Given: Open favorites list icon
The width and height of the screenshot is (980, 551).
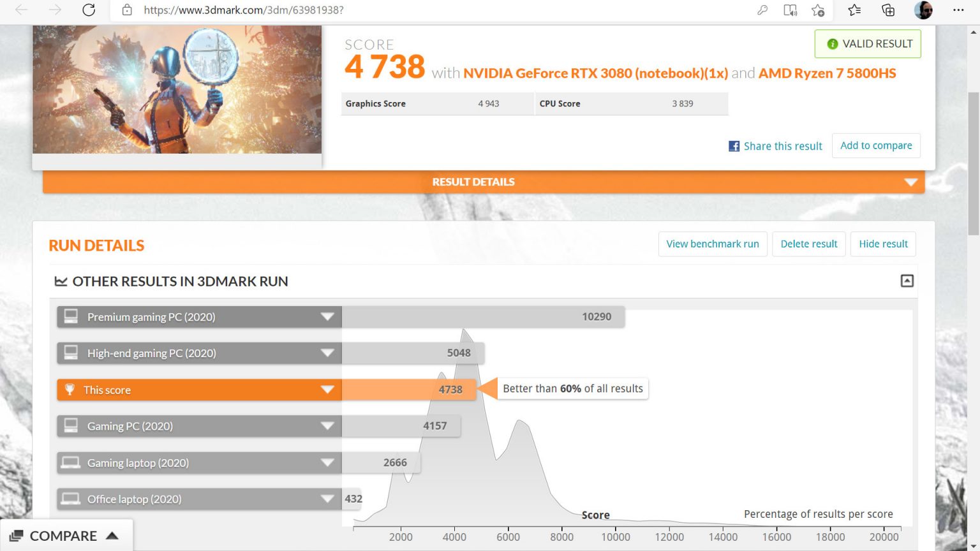Looking at the screenshot, I should click(854, 10).
